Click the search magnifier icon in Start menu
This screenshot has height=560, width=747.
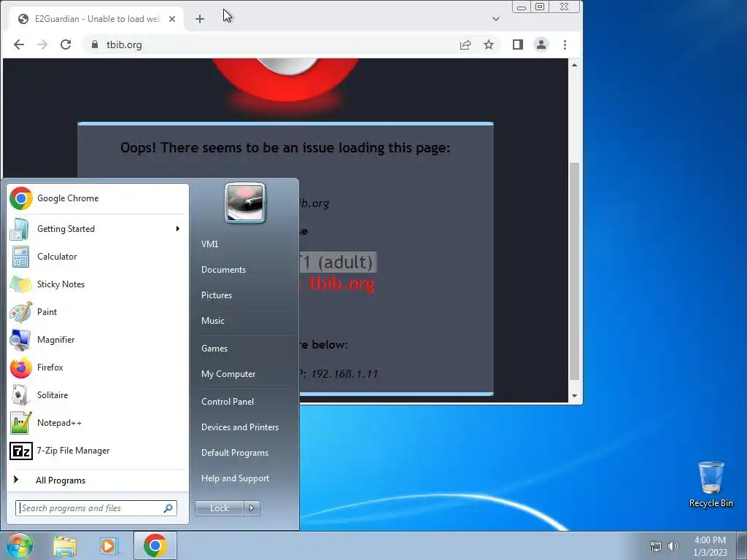coord(169,508)
